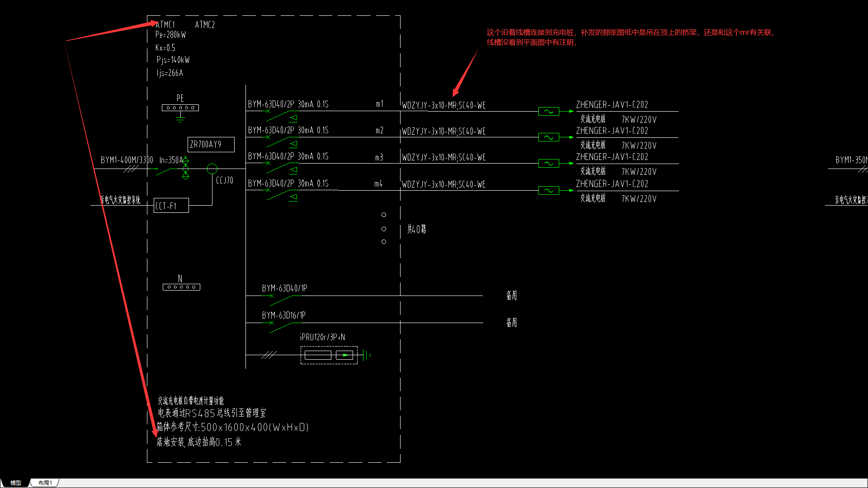
Task: Select the 交流充电桩自带电度计量功能 note
Action: (191, 401)
